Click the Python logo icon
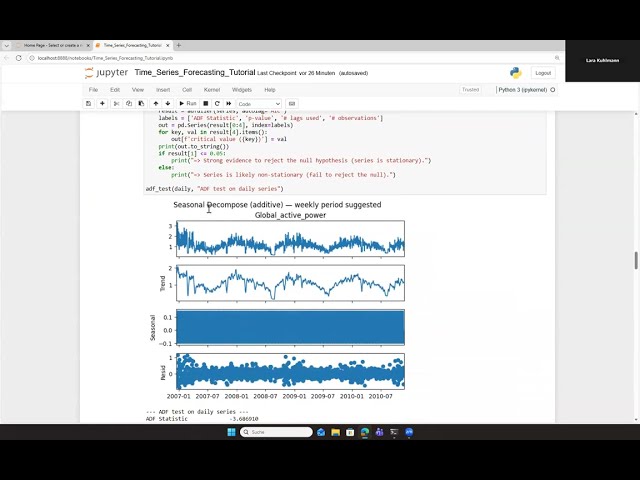The width and height of the screenshot is (640, 480). [x=516, y=73]
